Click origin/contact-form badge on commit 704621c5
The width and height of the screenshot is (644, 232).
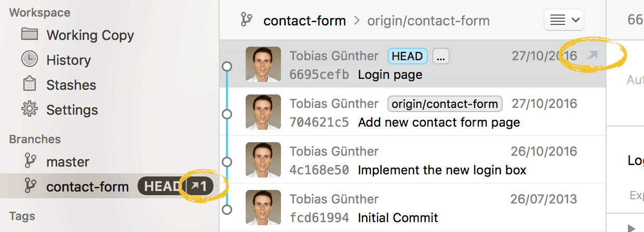pyautogui.click(x=445, y=104)
